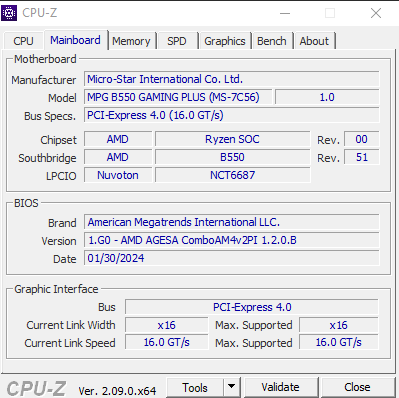This screenshot has height=398, width=399.
Task: Click the Close button at bottom
Action: point(357,387)
